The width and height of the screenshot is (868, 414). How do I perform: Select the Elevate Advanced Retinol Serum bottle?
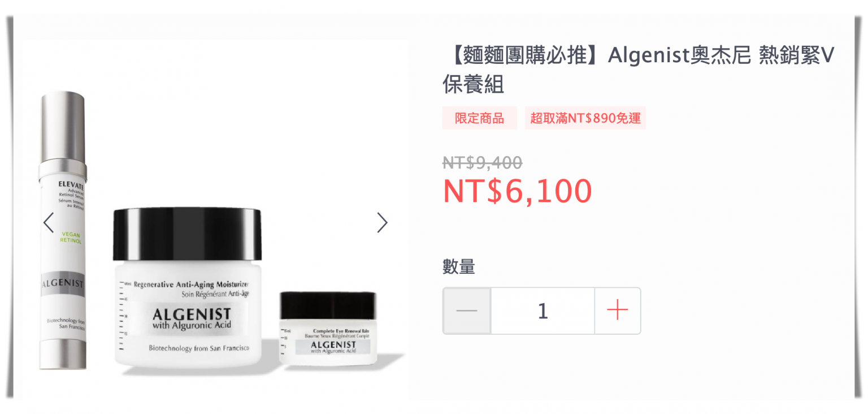62,230
